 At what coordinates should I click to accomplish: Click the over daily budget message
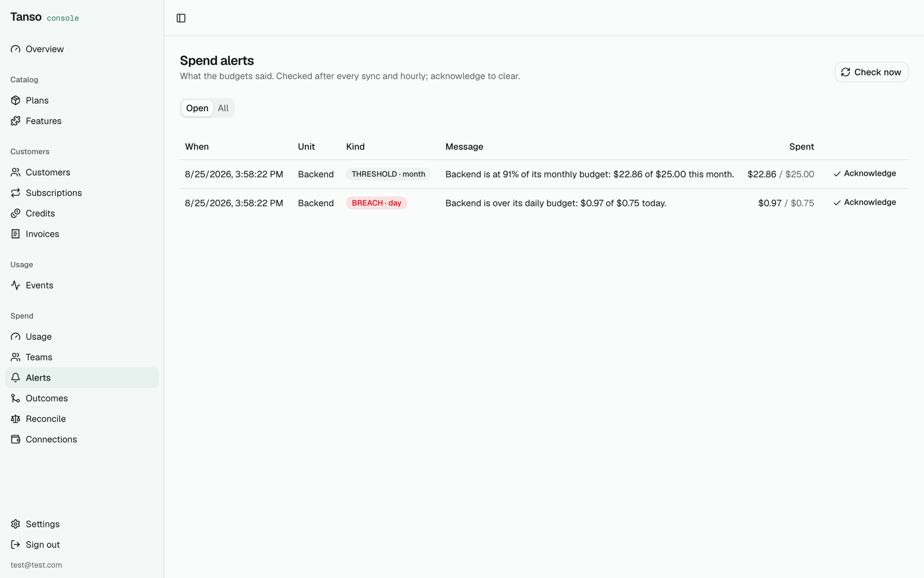556,203
